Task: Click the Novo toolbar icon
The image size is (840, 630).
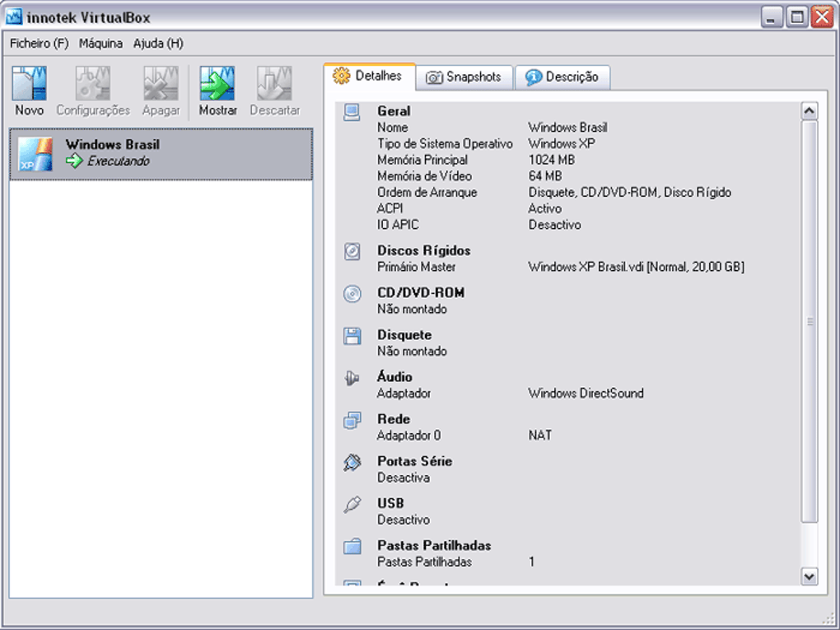Action: point(29,83)
